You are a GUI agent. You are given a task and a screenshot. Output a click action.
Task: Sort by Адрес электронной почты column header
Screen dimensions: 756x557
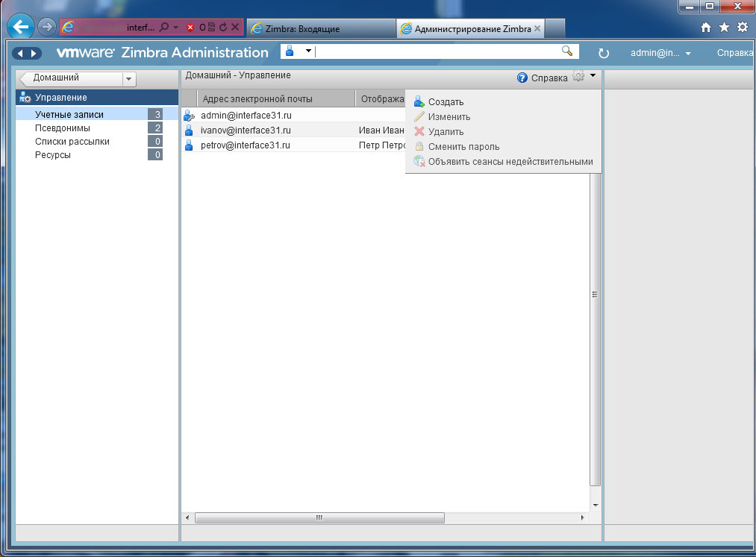pyautogui.click(x=276, y=98)
